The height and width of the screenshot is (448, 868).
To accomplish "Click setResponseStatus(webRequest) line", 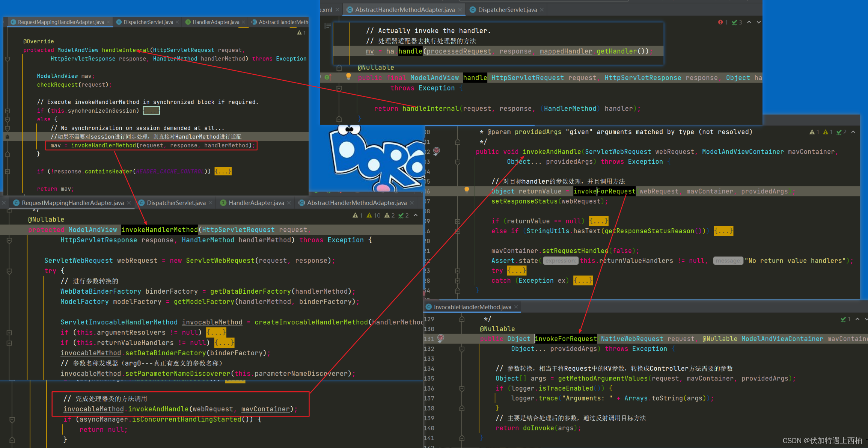I will click(x=550, y=201).
